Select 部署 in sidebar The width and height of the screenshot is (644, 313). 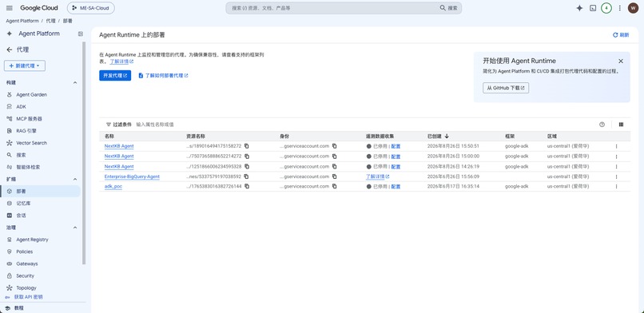pos(40,191)
